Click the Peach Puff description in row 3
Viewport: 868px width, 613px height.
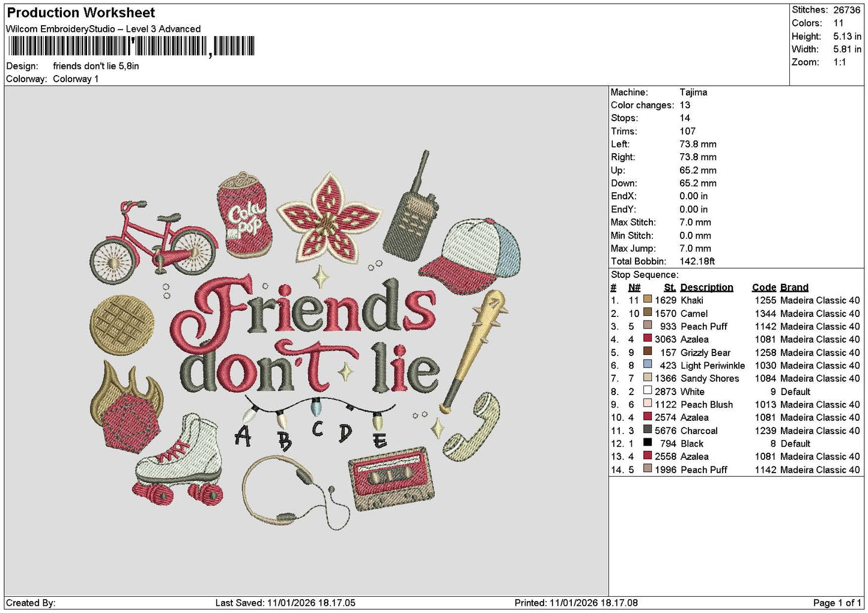[x=704, y=326]
